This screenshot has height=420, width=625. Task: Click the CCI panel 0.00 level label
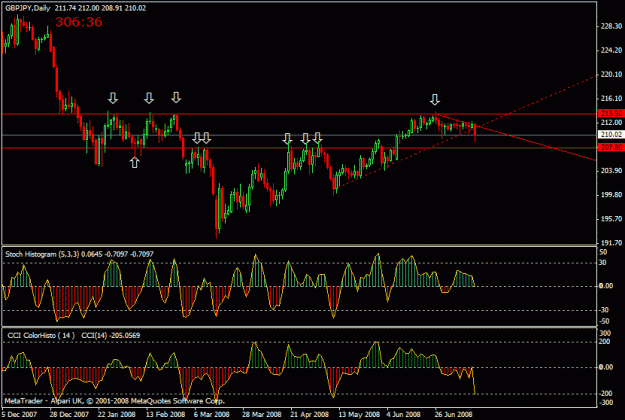[x=606, y=367]
